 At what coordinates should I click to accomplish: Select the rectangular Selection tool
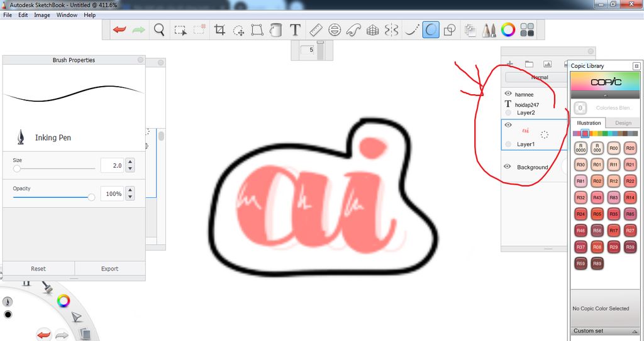click(180, 30)
